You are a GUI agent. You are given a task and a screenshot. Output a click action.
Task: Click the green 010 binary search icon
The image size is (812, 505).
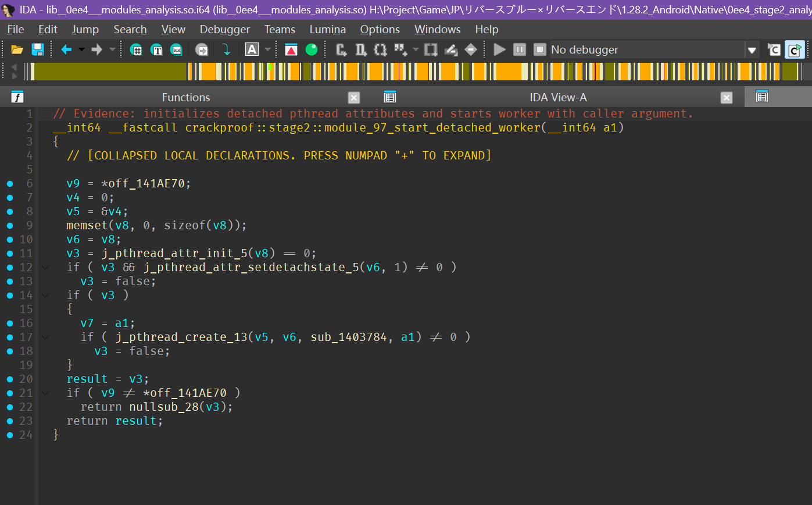click(176, 50)
